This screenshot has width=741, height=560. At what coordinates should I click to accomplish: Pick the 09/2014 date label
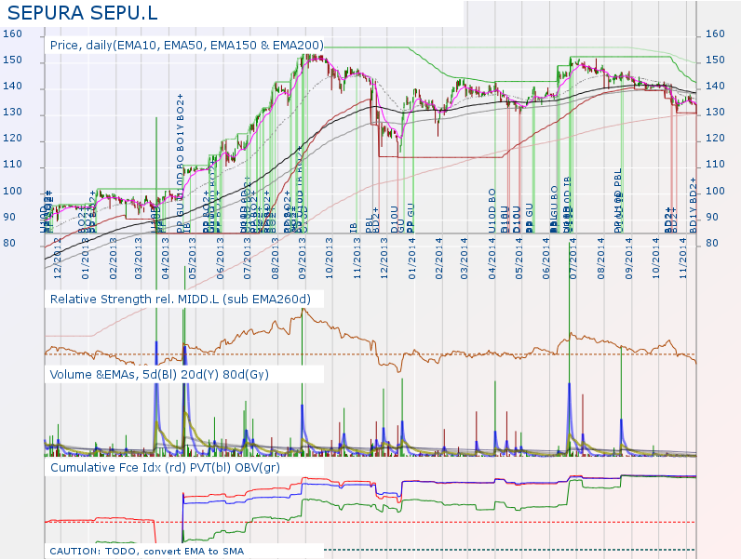click(628, 259)
